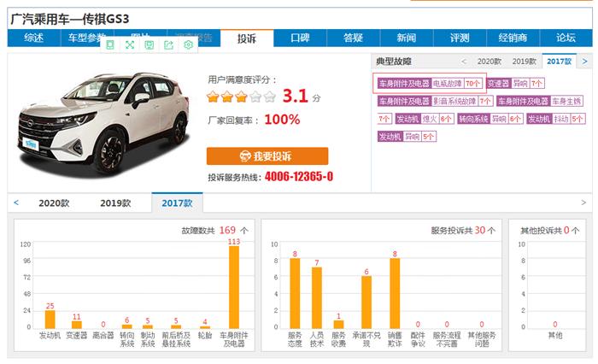
Task: Click right arrow of chart year tabs
Action: (x=583, y=203)
